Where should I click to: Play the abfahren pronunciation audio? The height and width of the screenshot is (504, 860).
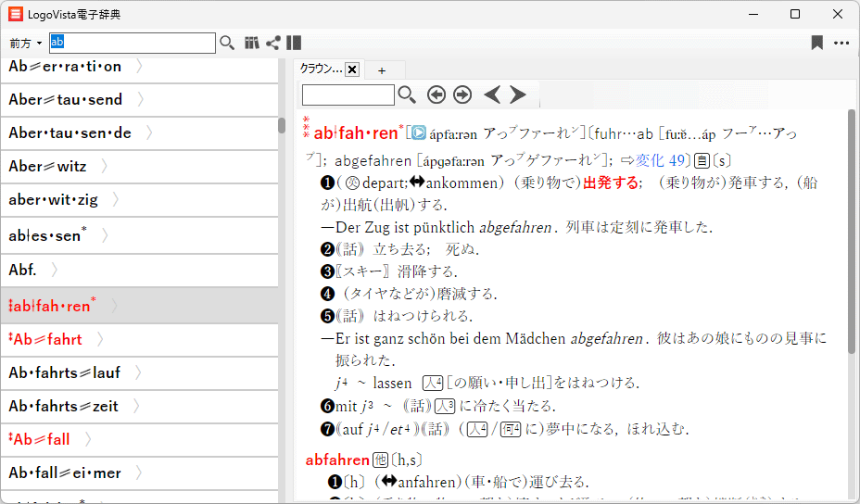point(418,133)
